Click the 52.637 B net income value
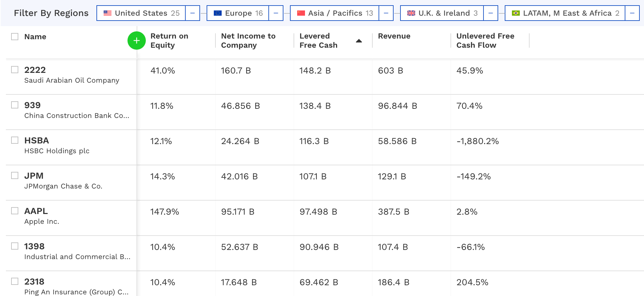 pyautogui.click(x=240, y=247)
